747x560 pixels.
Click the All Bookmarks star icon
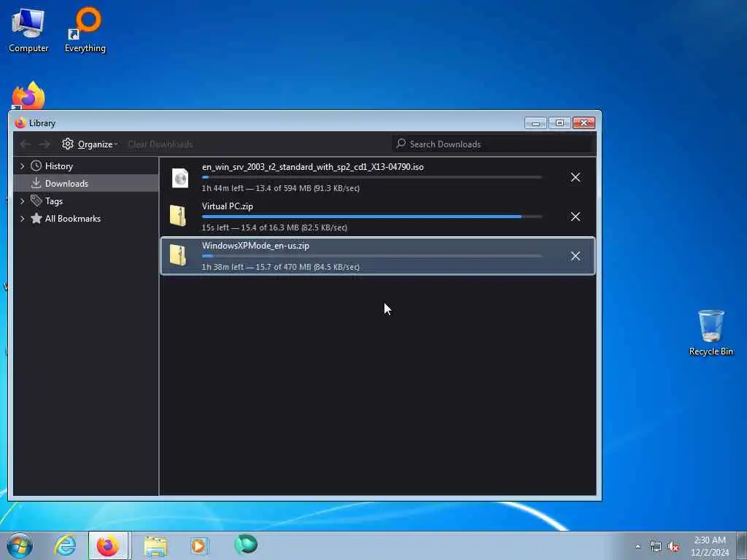pyautogui.click(x=36, y=218)
